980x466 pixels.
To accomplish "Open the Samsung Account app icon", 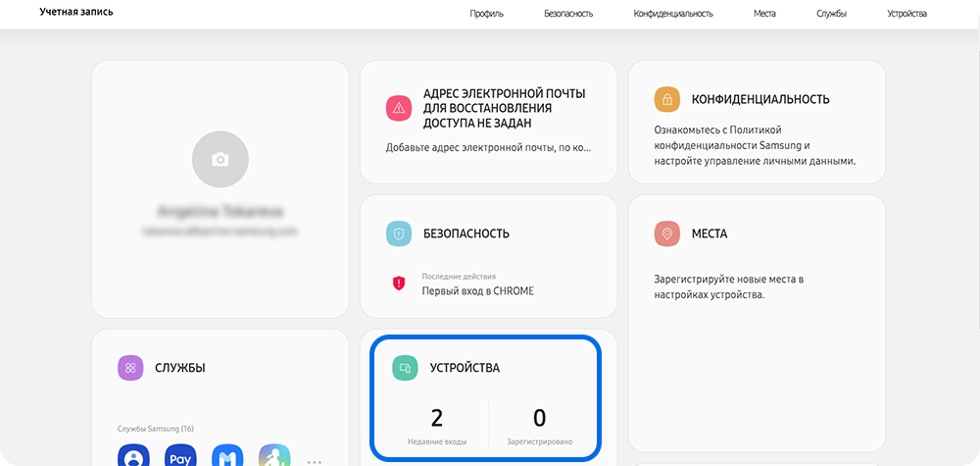I will 133,455.
